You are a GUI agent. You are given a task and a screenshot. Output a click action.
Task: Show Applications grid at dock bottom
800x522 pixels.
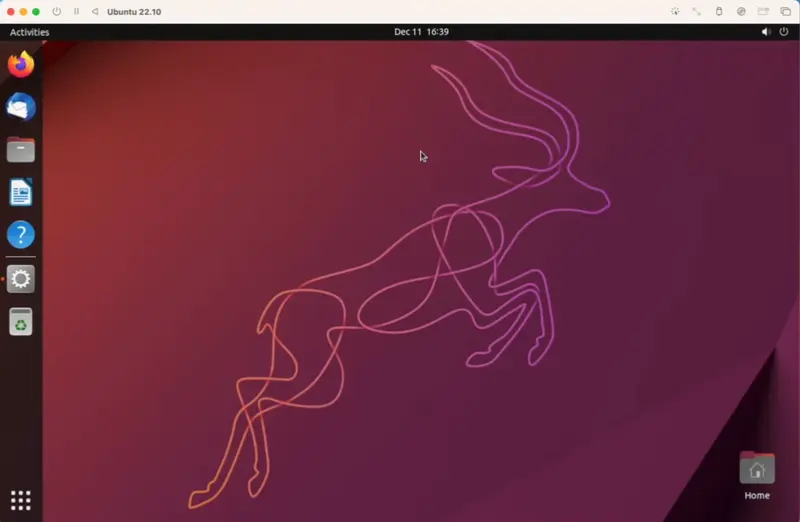coord(21,500)
